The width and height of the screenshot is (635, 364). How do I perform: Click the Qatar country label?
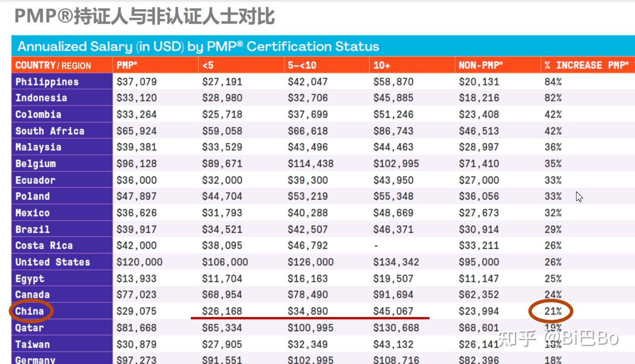[x=30, y=327]
